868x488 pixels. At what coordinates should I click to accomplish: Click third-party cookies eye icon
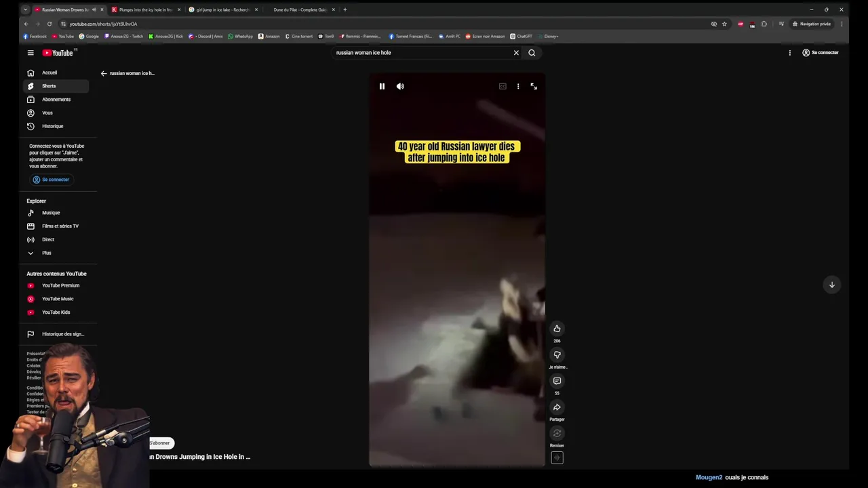tap(713, 24)
